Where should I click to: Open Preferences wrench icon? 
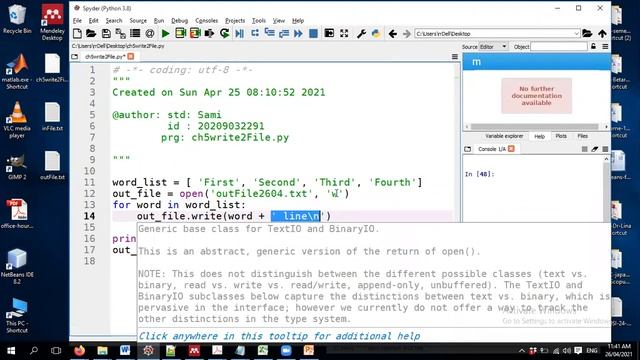(x=361, y=33)
